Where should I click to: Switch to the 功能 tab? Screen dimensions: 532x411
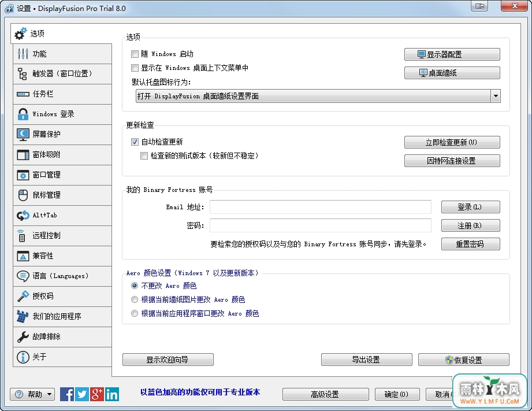pos(62,54)
